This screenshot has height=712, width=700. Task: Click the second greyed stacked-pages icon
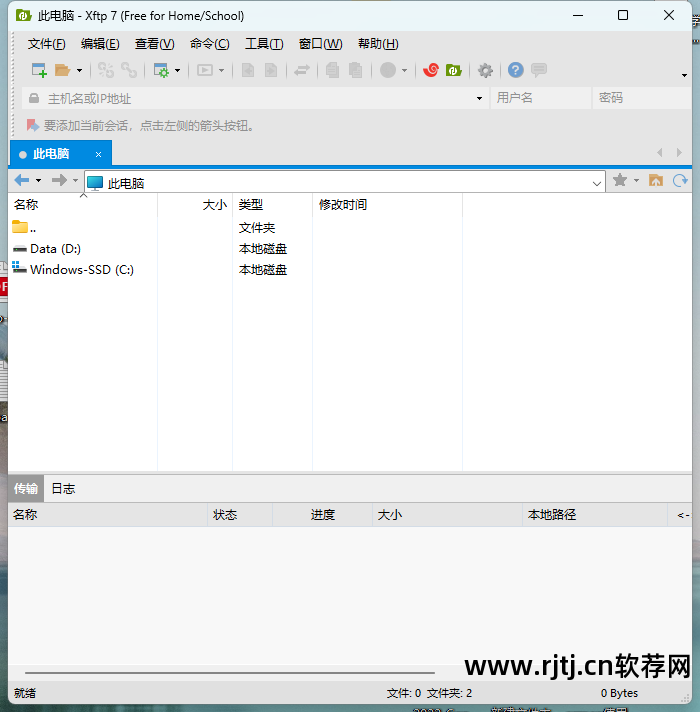[x=355, y=70]
